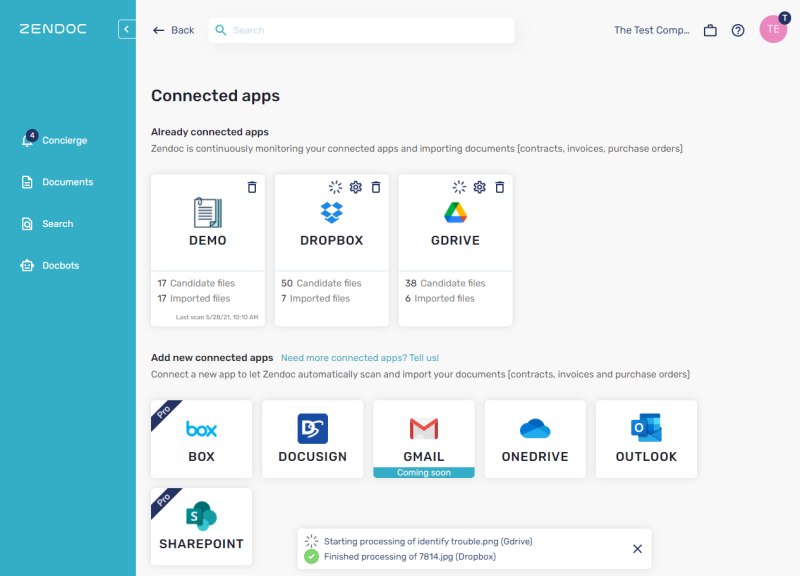
Task: Go to Documents in the sidebar
Action: 57,182
